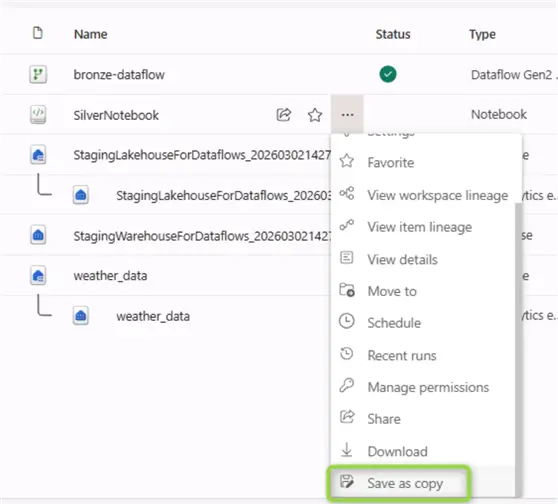Click the bronze-dataflow item icon
This screenshot has height=504, width=558.
point(38,74)
